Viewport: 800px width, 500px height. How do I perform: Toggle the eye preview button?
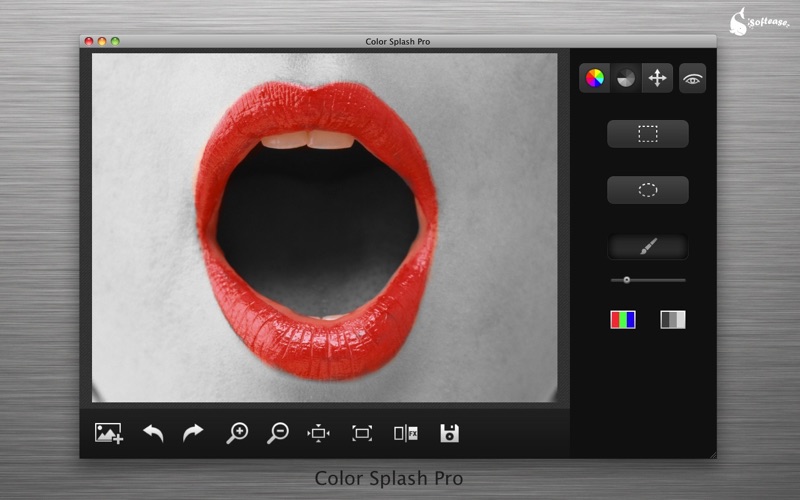(692, 78)
